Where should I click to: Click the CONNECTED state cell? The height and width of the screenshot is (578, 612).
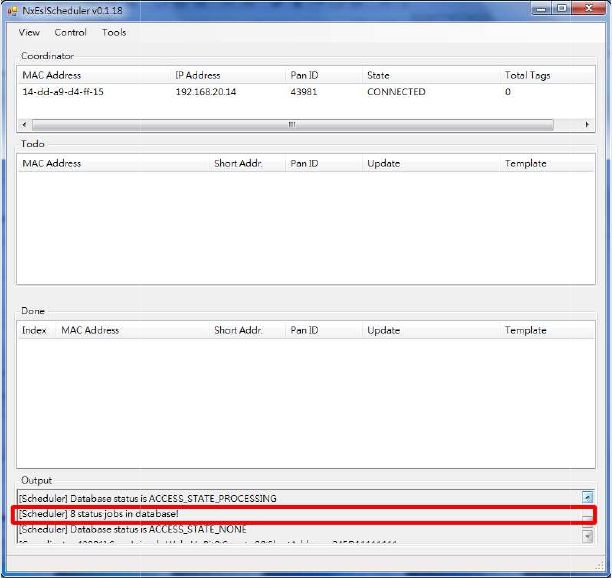(x=396, y=92)
